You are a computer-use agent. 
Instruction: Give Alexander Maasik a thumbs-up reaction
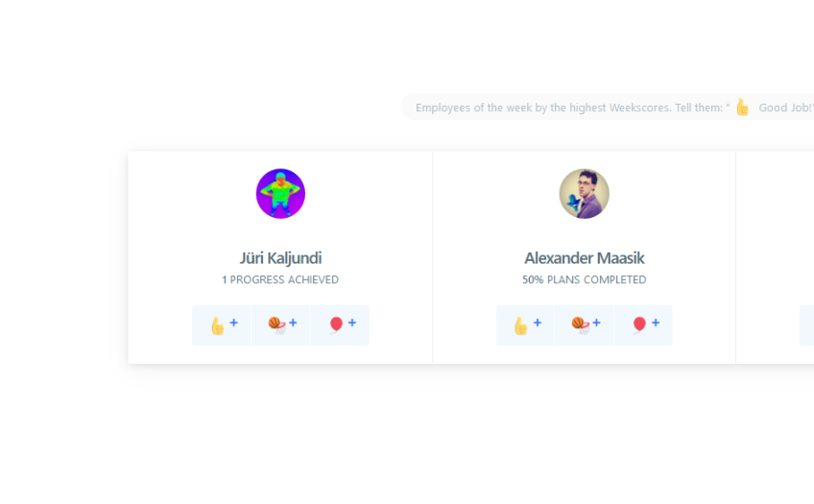(x=525, y=325)
